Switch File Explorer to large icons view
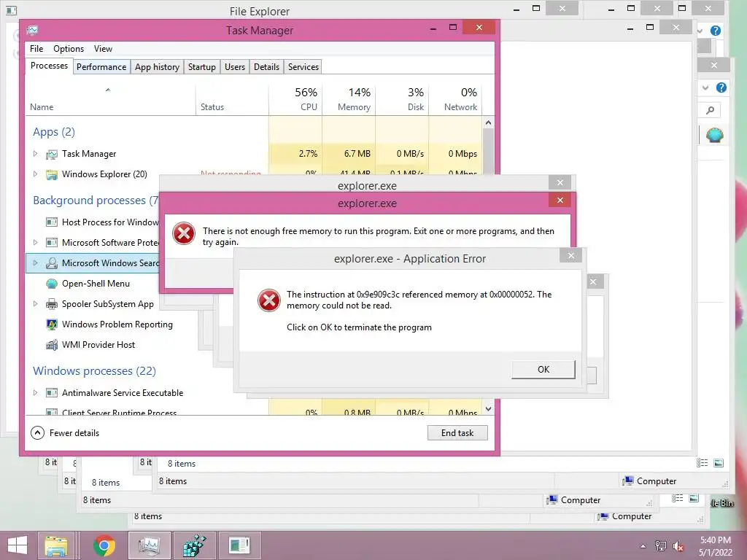This screenshot has width=747, height=560. pos(719,463)
